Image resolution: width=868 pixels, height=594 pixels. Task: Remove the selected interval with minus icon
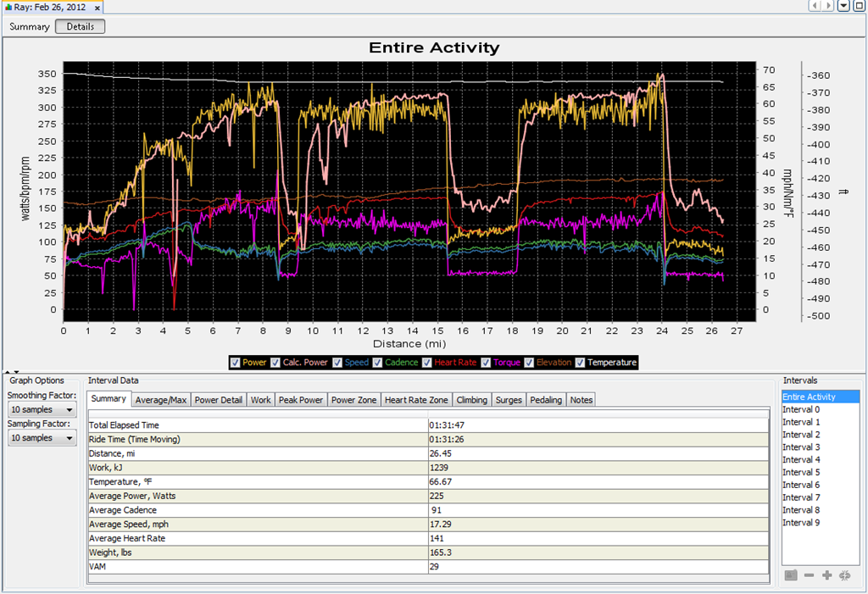809,575
